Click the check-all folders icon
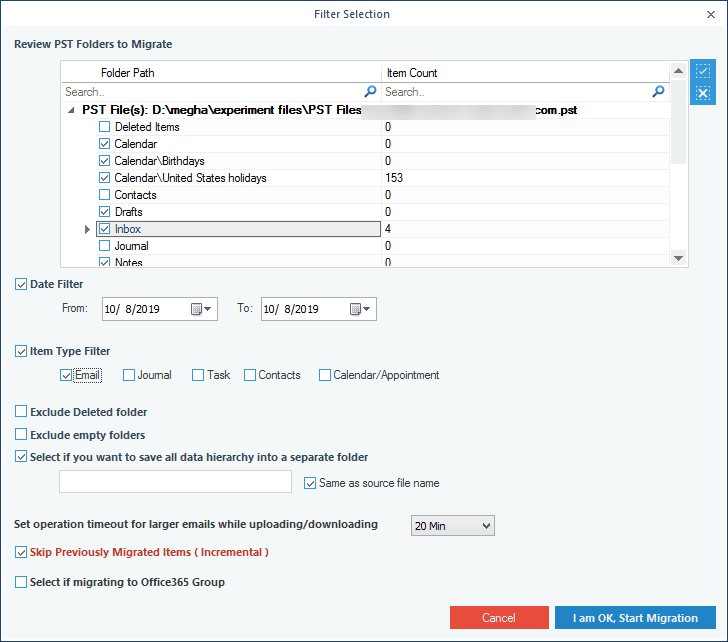728x642 pixels. point(703,72)
